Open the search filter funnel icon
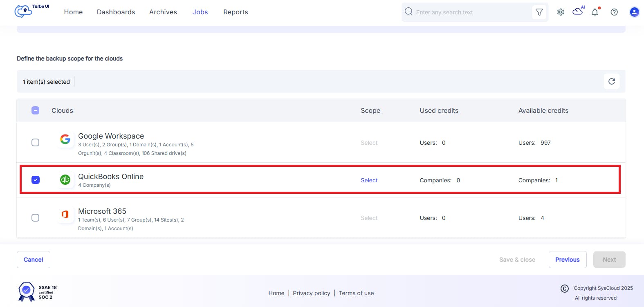 click(539, 12)
